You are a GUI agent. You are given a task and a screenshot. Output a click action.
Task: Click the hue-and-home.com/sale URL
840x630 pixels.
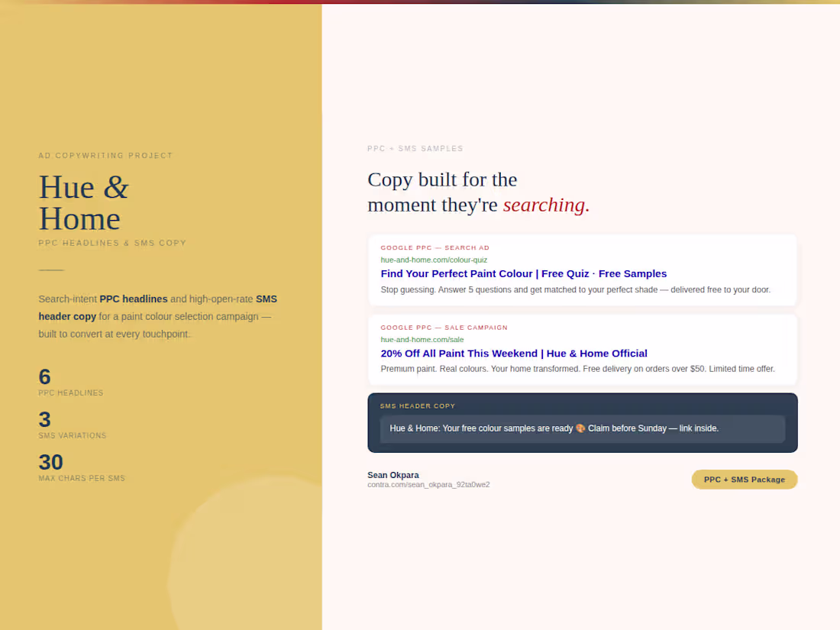click(422, 340)
